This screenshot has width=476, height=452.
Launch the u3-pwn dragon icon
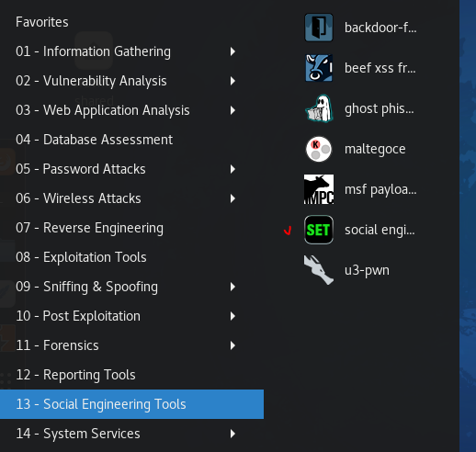tap(319, 270)
